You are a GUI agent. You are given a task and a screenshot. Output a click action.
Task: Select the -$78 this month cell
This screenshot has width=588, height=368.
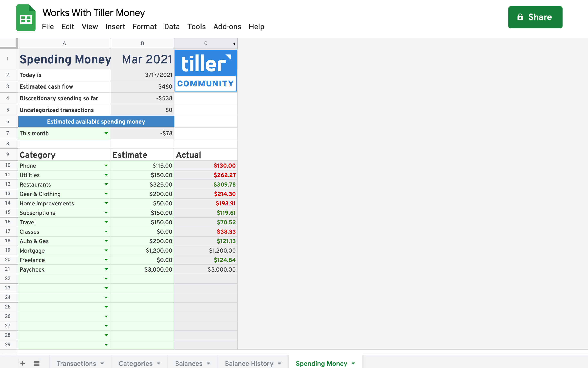142,133
